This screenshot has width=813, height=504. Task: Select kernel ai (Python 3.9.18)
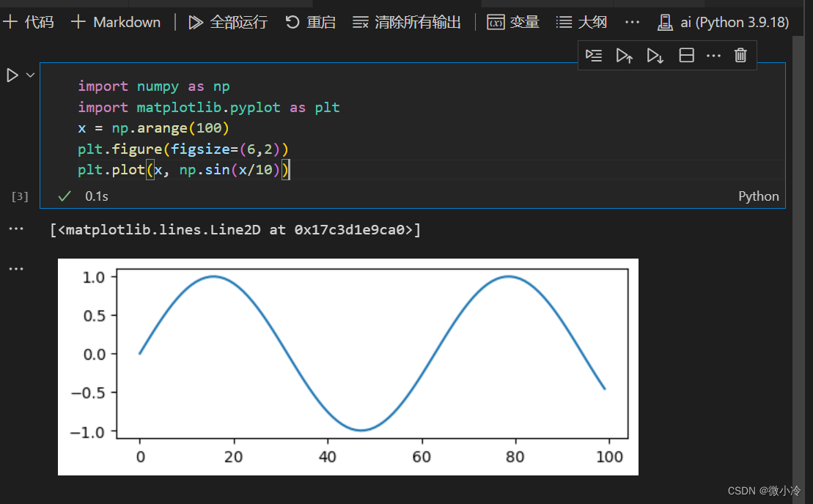[x=724, y=22]
